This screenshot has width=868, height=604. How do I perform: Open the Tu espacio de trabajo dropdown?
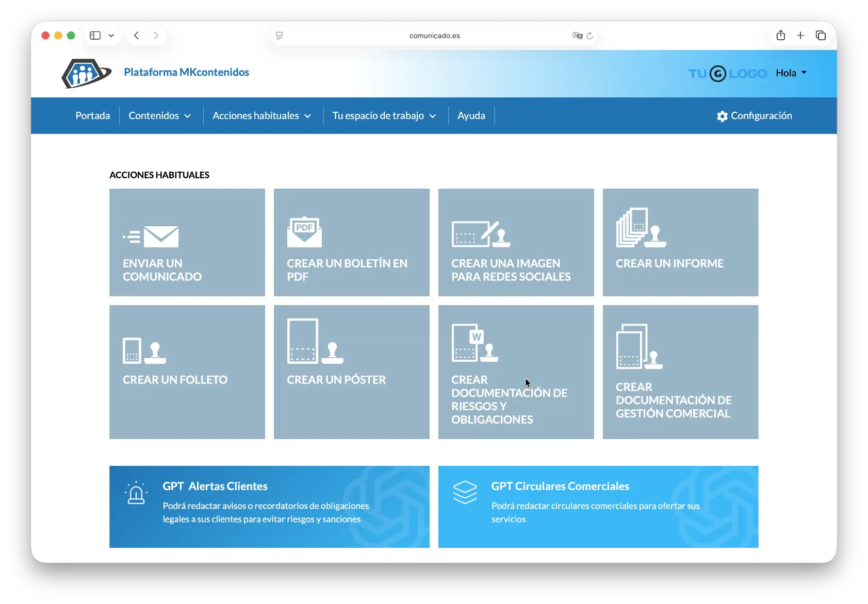[x=384, y=116]
